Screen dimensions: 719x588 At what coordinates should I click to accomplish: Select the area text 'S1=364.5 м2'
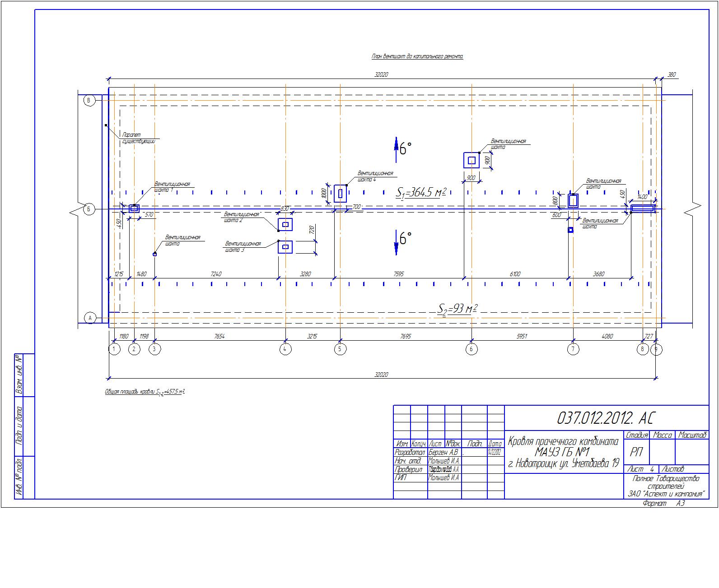coord(421,193)
